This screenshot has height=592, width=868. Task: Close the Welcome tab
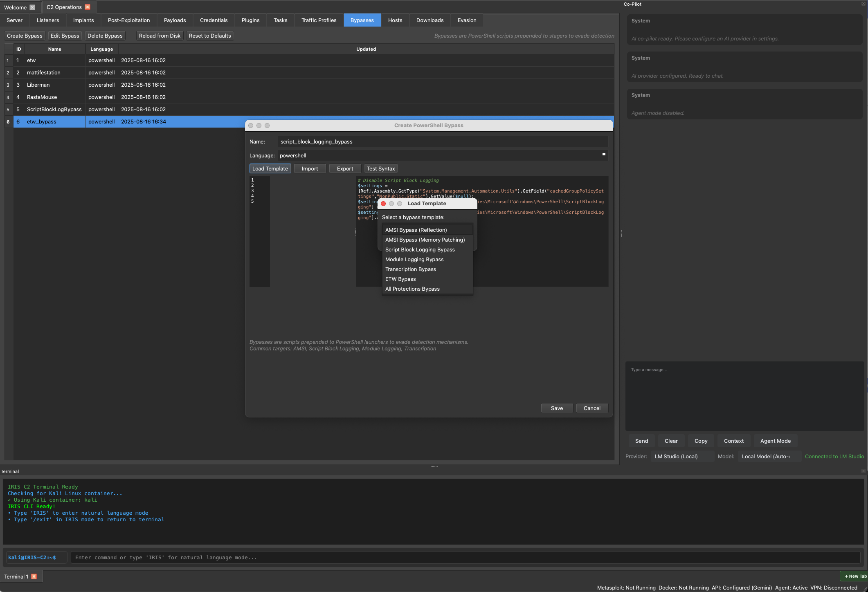(32, 7)
